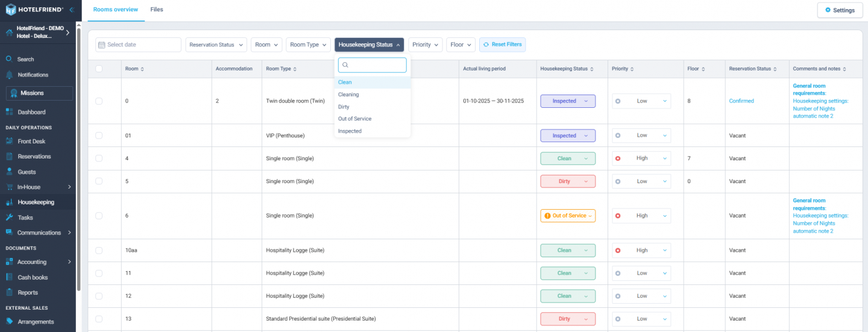Screen dimensions: 868x332
Task: Click the Reports icon in sidebar
Action: [9, 292]
